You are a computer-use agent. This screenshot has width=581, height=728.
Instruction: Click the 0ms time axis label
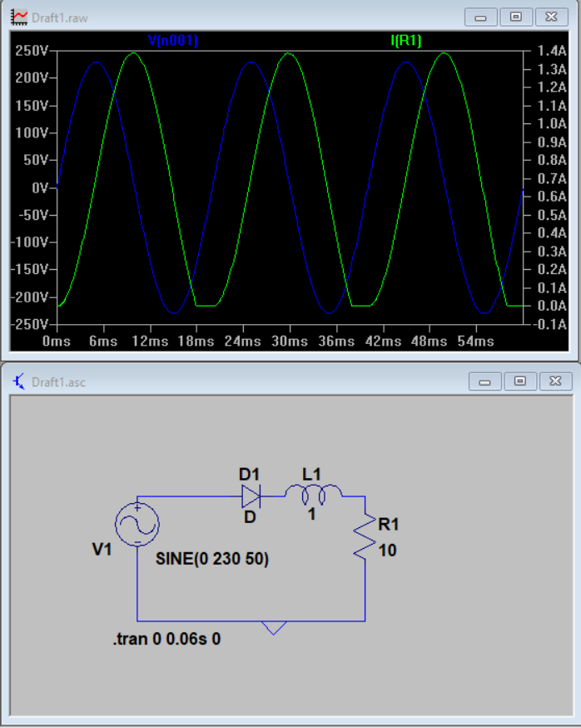point(57,342)
